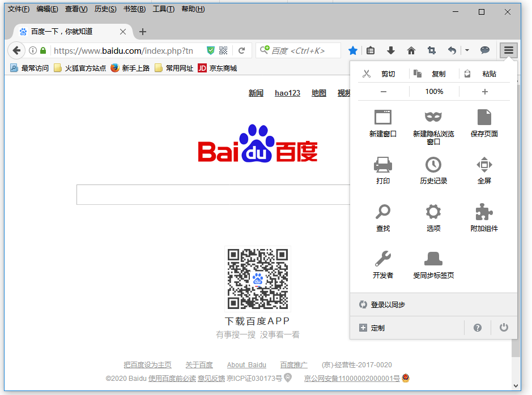Open a new window (新建窗口)
The image size is (532, 395).
click(383, 123)
